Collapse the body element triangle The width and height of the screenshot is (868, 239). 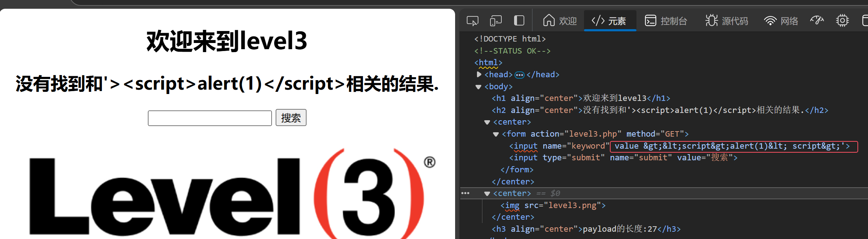(479, 87)
